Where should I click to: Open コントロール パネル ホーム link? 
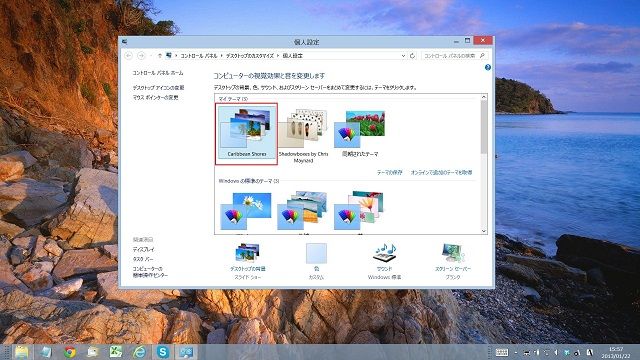pyautogui.click(x=158, y=73)
